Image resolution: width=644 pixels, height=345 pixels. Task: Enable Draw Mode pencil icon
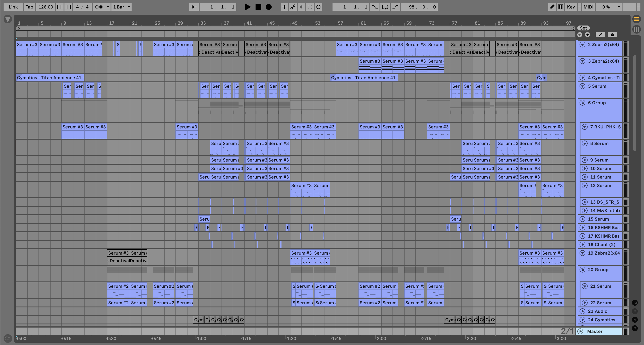point(552,7)
